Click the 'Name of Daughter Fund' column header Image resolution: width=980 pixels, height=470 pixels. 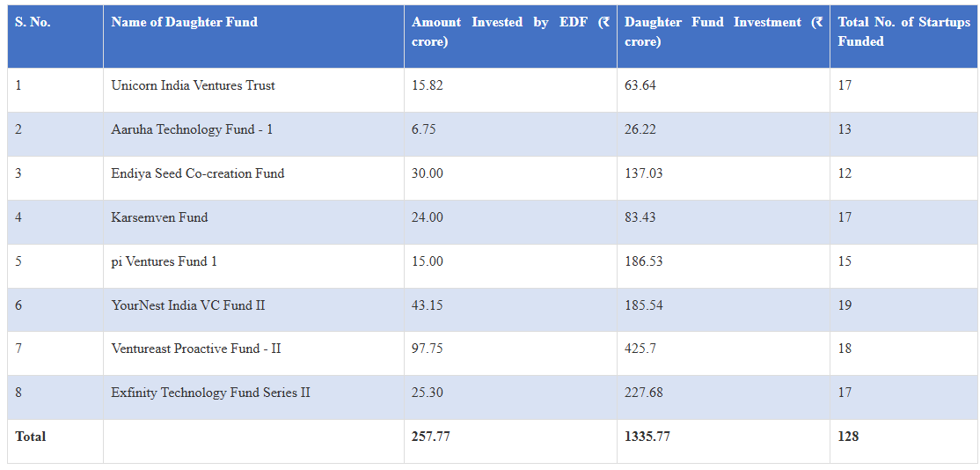click(x=184, y=22)
